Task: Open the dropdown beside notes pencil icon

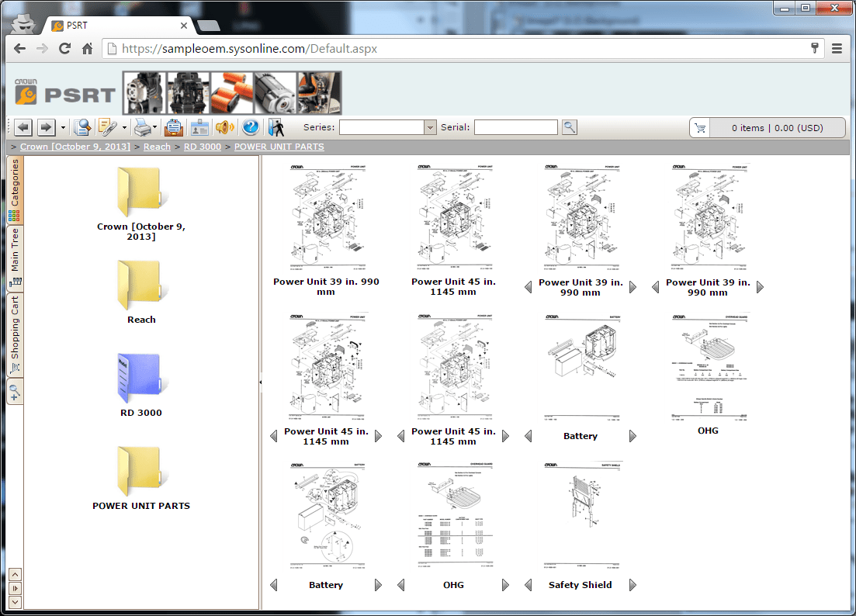Action: click(x=124, y=128)
